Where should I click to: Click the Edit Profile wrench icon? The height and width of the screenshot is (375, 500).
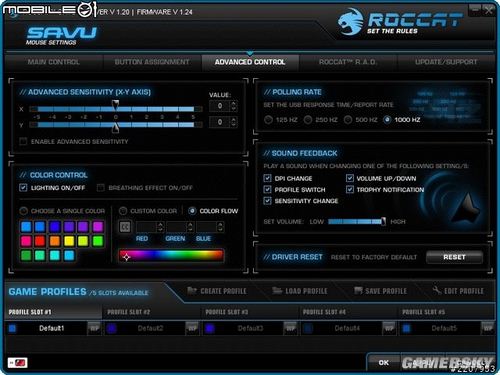tap(437, 290)
